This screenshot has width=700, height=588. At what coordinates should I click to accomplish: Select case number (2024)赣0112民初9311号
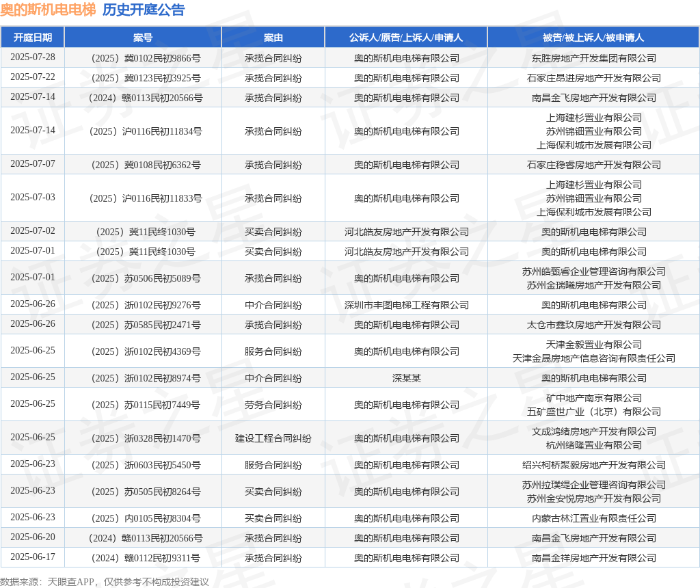(x=146, y=558)
